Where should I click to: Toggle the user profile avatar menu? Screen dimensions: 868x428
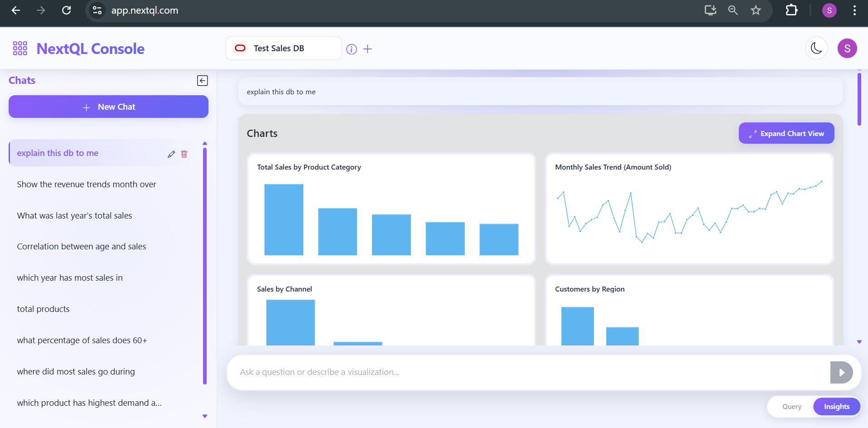847,48
